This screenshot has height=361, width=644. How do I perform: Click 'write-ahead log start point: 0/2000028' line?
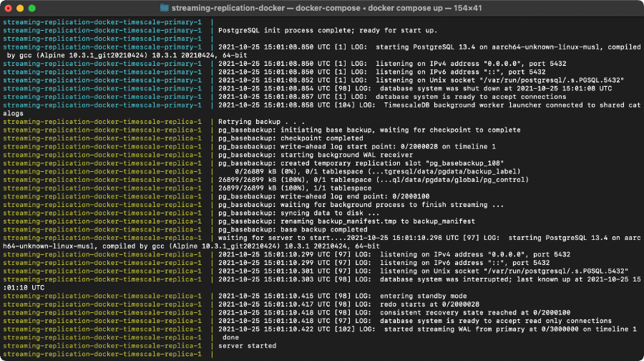tap(357, 147)
